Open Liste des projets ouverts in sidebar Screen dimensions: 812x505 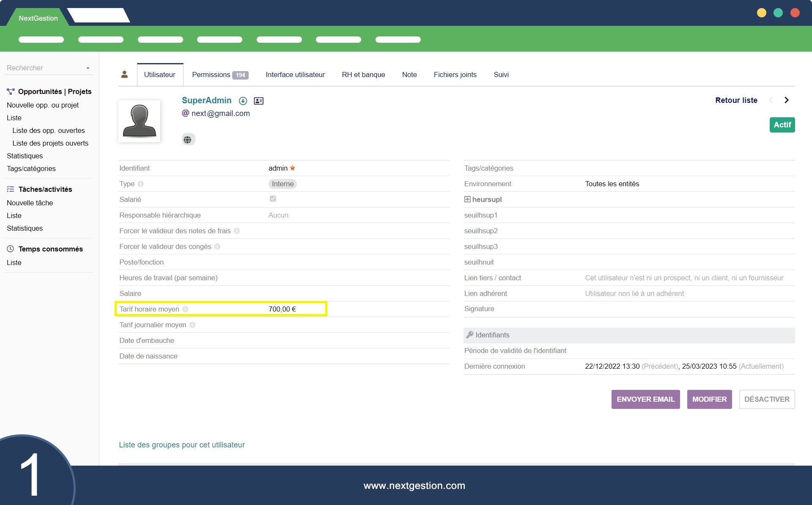[x=50, y=143]
